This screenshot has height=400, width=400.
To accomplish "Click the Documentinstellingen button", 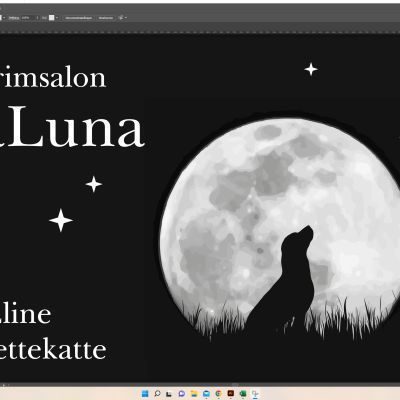I will [x=78, y=18].
